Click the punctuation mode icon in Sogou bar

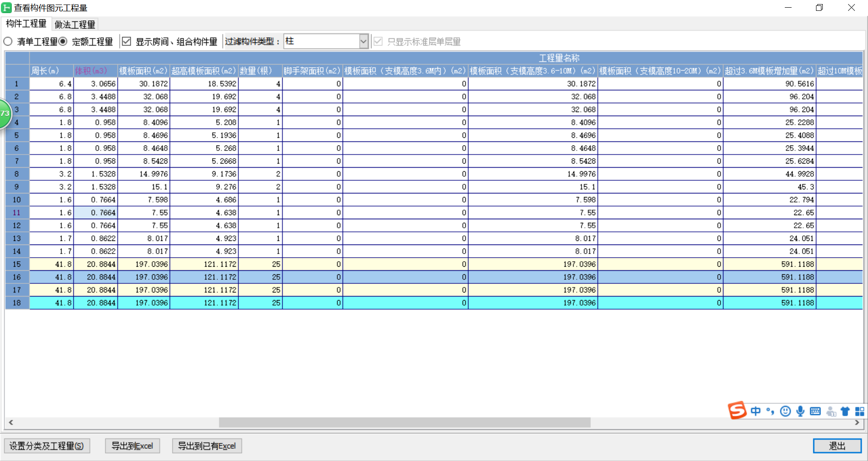(x=770, y=411)
